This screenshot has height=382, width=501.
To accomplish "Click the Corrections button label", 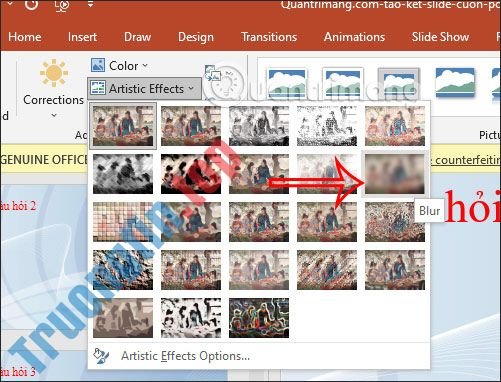I will (x=54, y=100).
